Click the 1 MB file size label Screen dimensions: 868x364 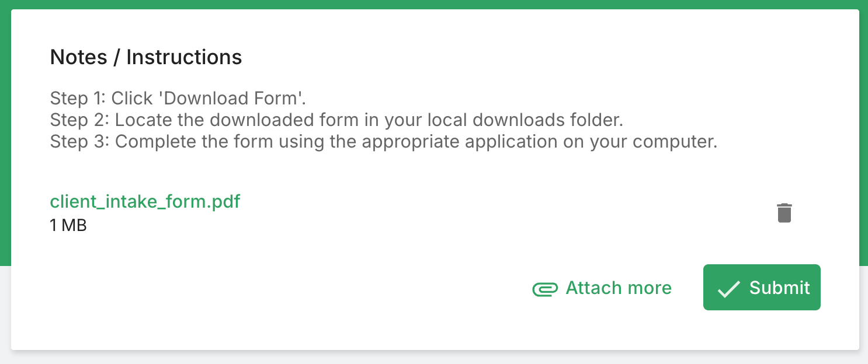click(x=68, y=225)
